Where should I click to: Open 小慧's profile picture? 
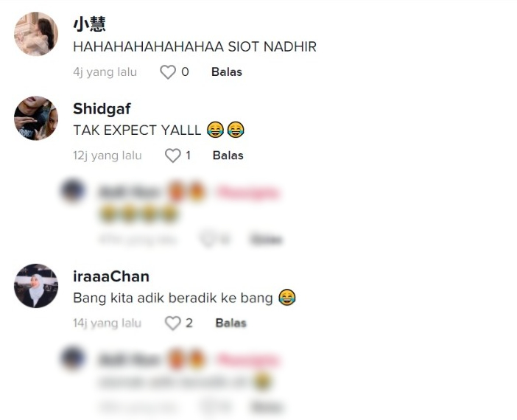click(x=36, y=34)
